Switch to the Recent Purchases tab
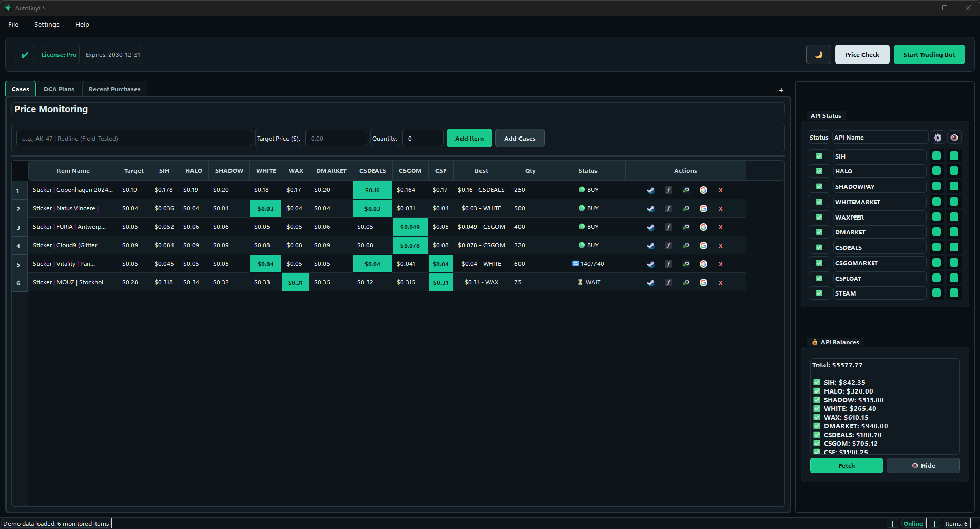This screenshot has width=980, height=529. [x=114, y=89]
